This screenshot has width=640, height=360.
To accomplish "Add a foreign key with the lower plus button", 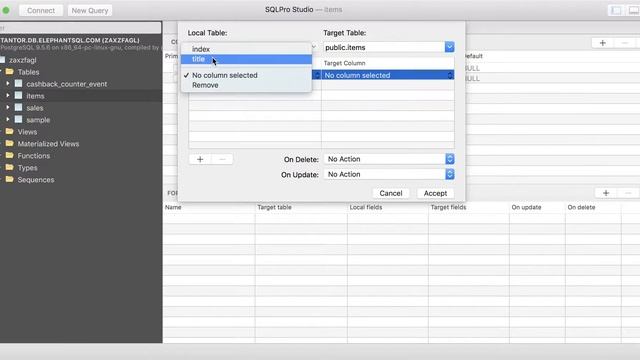I will click(606, 193).
